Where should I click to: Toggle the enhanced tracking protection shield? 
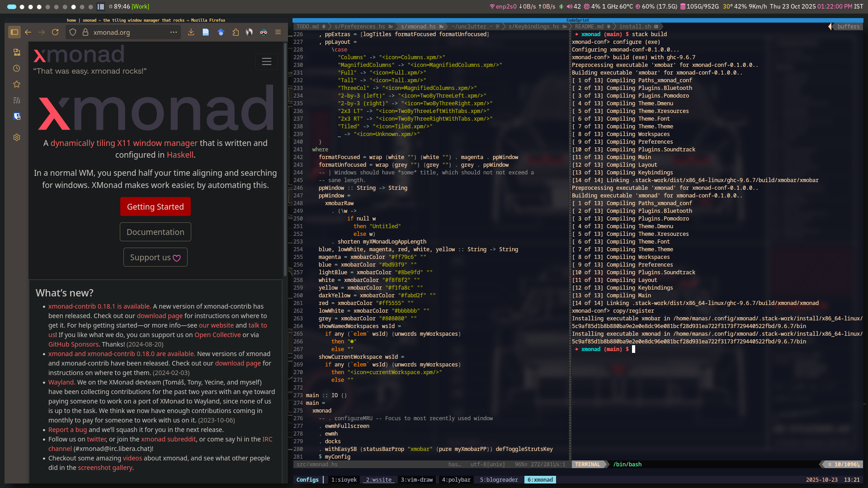pos(72,32)
